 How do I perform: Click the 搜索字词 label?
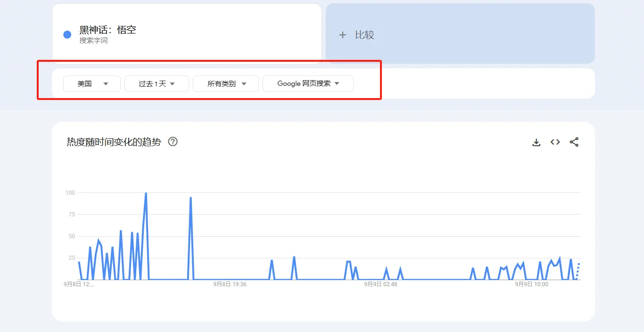pos(93,41)
